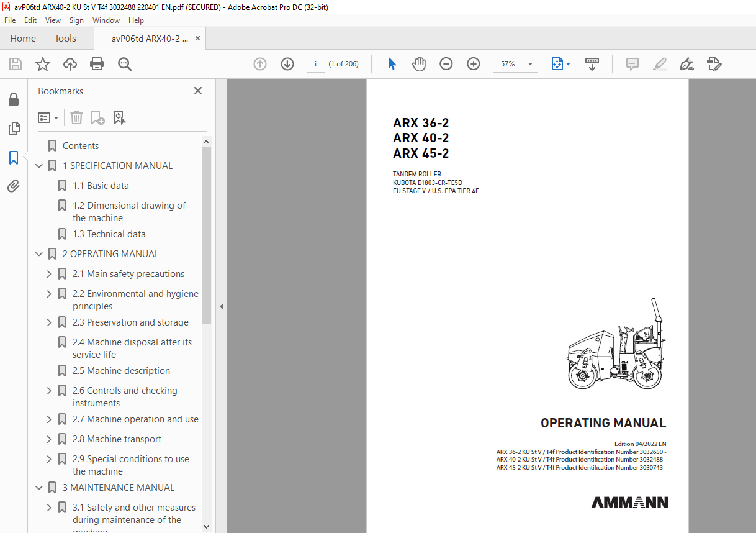756x533 pixels.
Task: Zoom out with minus circle icon
Action: (x=446, y=64)
